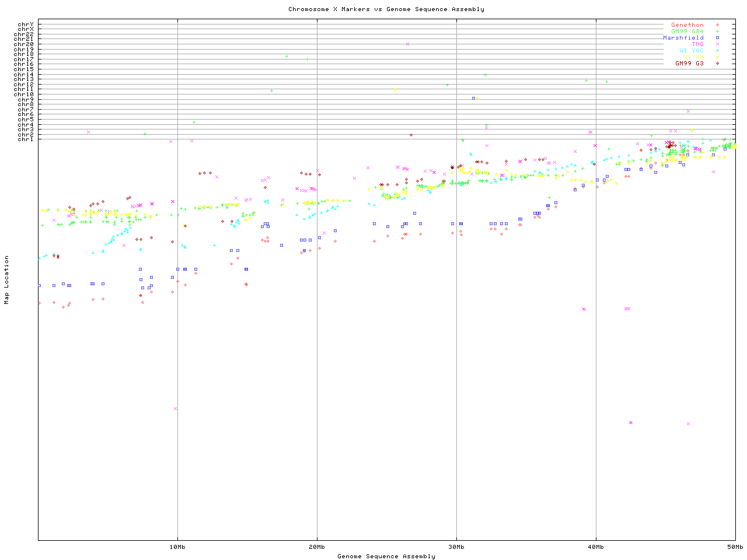Click the chr1 label on y-axis
The image size is (747, 560).
[x=26, y=139]
